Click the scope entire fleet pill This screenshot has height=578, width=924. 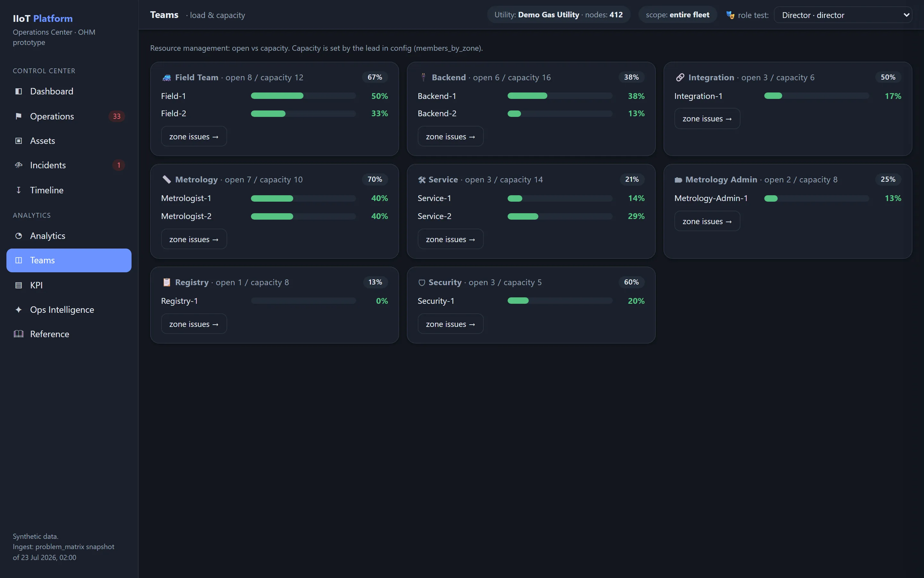[677, 15]
